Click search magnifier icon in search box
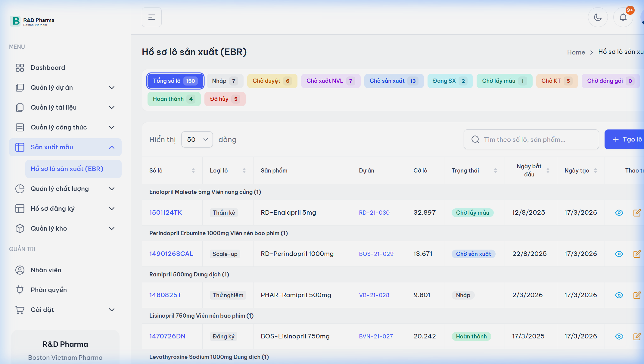The width and height of the screenshot is (644, 364). 475,139
